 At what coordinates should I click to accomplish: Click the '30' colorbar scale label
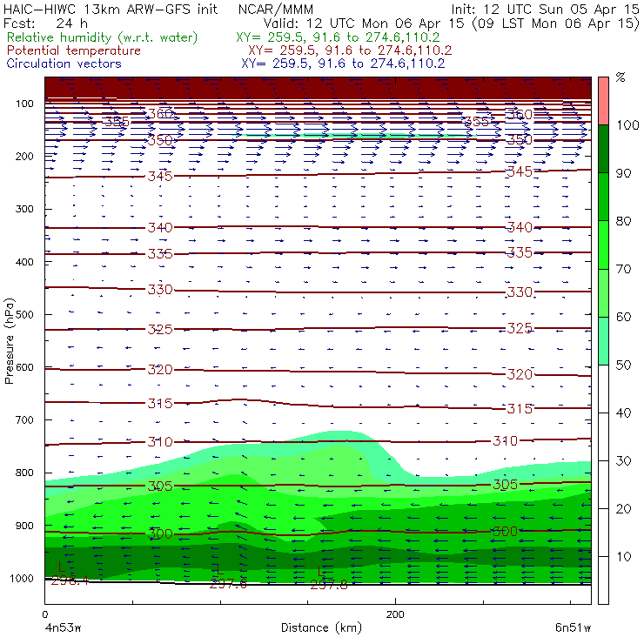click(623, 461)
